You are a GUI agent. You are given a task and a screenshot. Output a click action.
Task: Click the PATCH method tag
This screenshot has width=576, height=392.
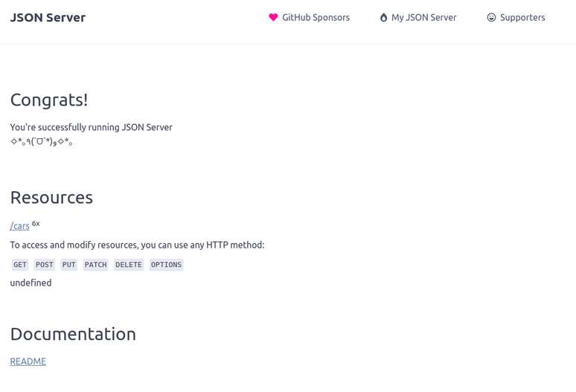tap(95, 265)
